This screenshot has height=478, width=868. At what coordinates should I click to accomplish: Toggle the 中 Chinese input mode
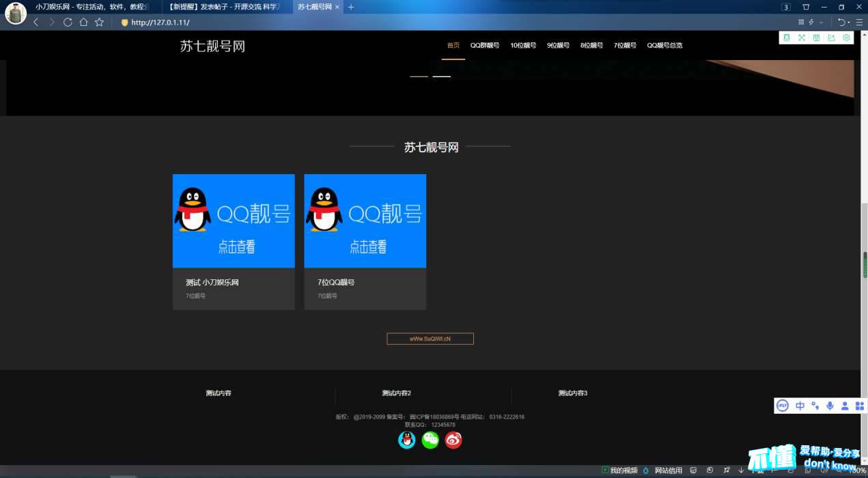pos(800,406)
